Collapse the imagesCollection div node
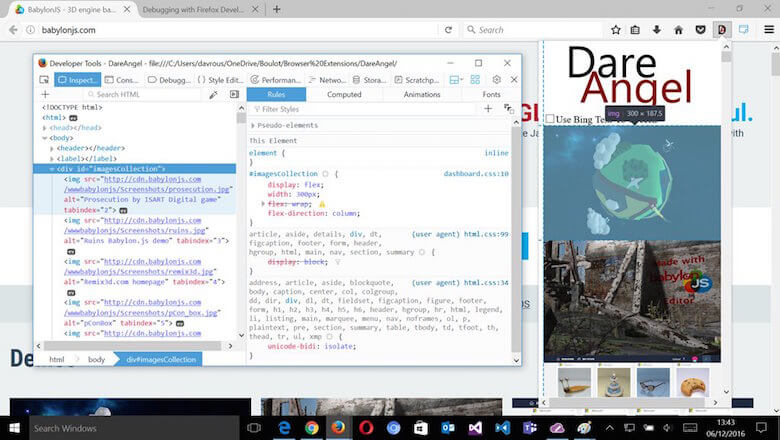The image size is (780, 440). coord(52,169)
